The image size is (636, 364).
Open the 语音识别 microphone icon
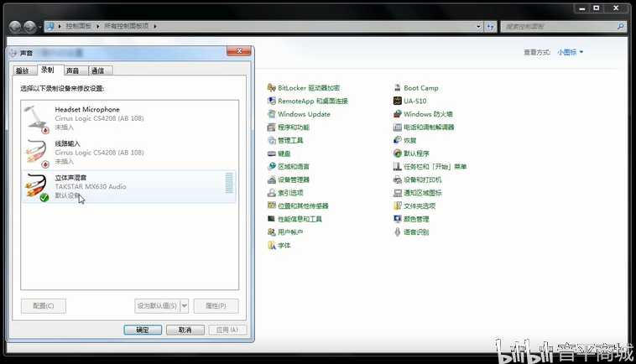[x=397, y=231]
